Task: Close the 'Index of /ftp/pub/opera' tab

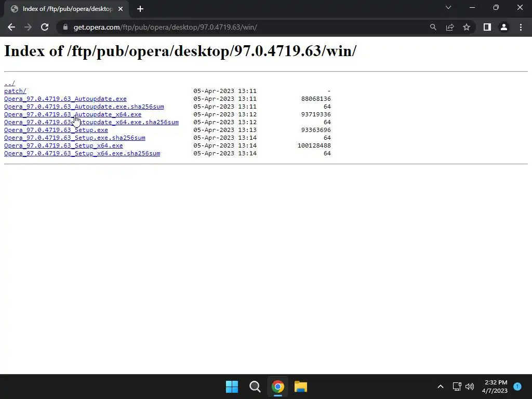Action: click(x=121, y=9)
